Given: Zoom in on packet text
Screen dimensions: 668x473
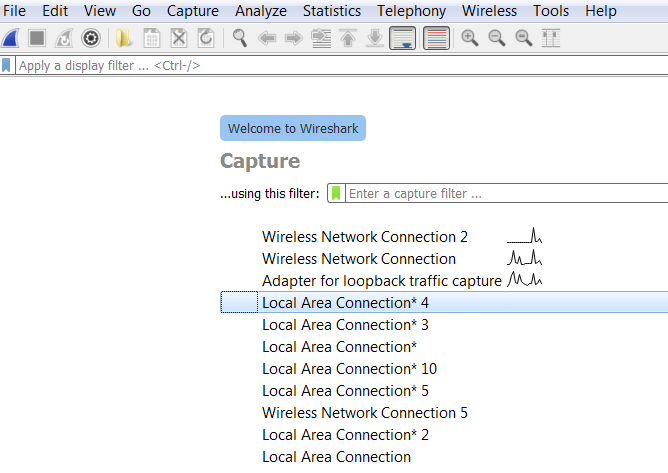Looking at the screenshot, I should (x=469, y=38).
